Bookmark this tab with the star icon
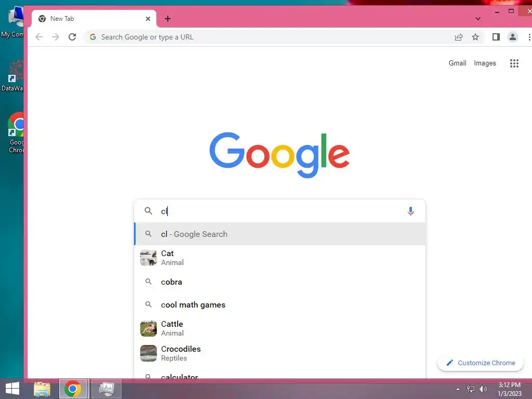Viewport: 532px width, 399px height. (475, 37)
